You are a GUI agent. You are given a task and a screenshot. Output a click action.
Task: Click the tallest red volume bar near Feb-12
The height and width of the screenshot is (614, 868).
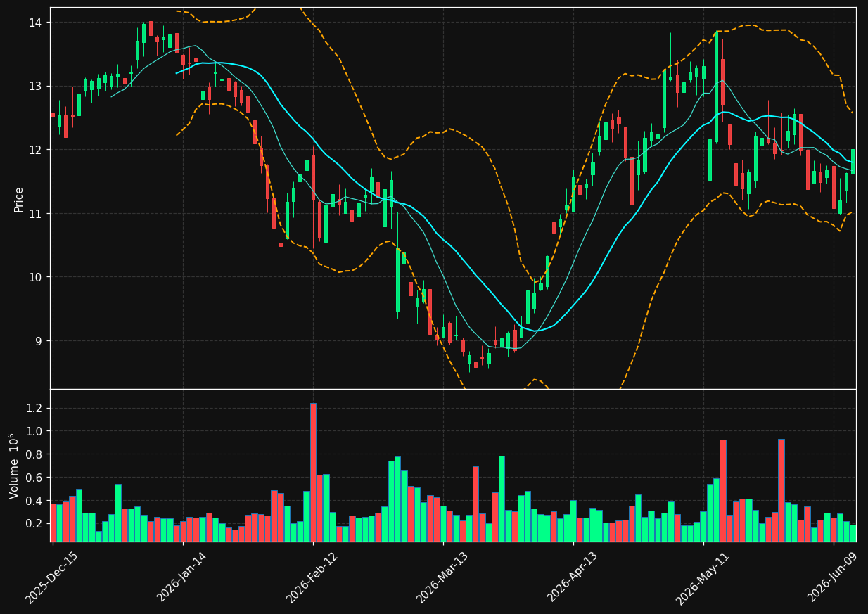coord(313,472)
